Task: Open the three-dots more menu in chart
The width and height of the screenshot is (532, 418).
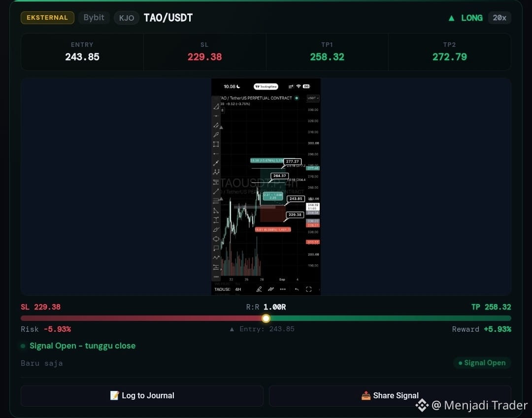Action: [283, 289]
